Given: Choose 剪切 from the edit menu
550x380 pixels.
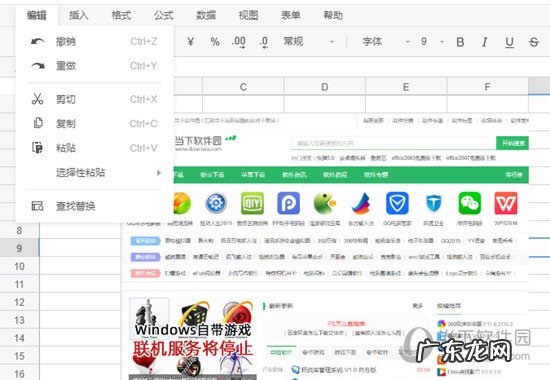Looking at the screenshot, I should 94,99.
